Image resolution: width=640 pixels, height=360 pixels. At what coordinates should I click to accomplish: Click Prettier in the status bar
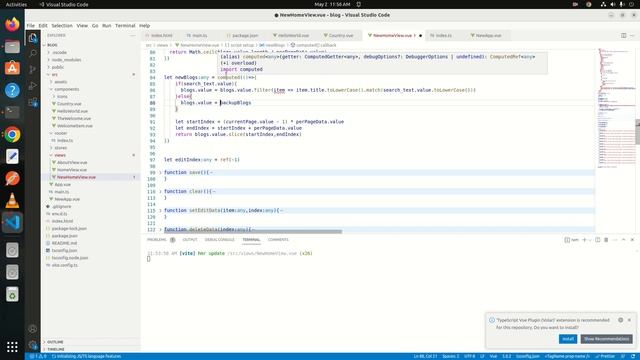click(x=605, y=356)
